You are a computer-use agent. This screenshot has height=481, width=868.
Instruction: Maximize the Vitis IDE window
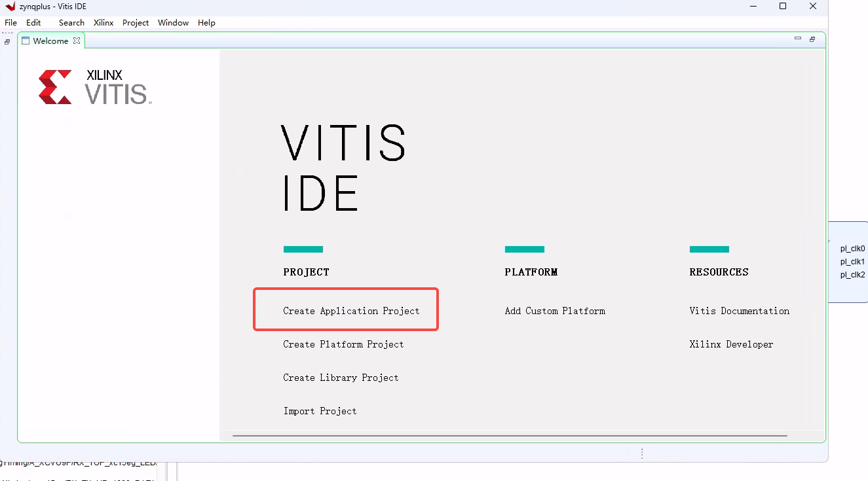783,6
